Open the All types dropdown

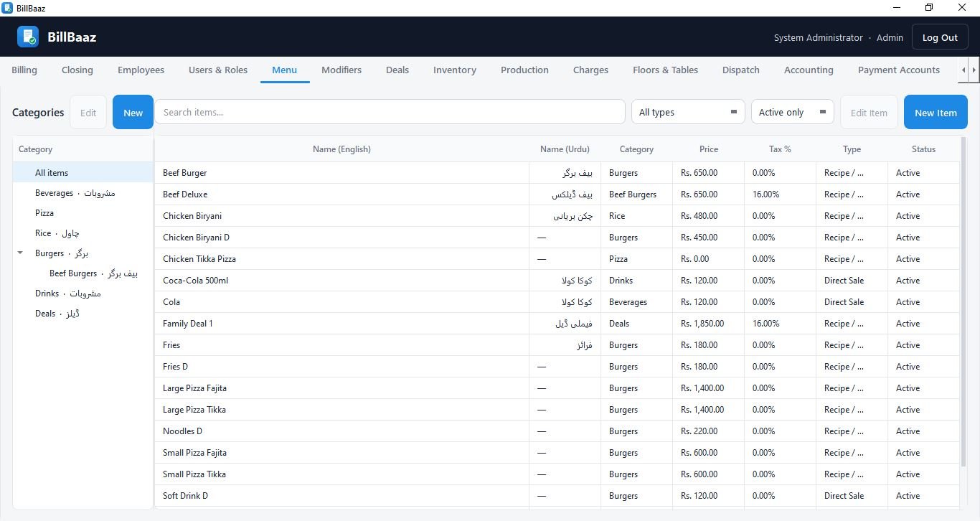(688, 112)
